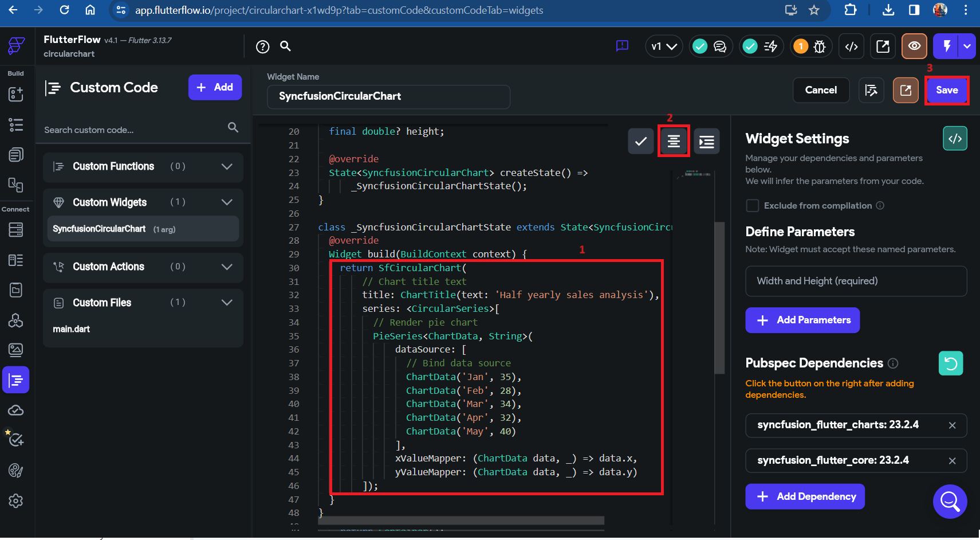The image size is (980, 540).
Task: Open the Tests icon in sidebar
Action: (16, 440)
